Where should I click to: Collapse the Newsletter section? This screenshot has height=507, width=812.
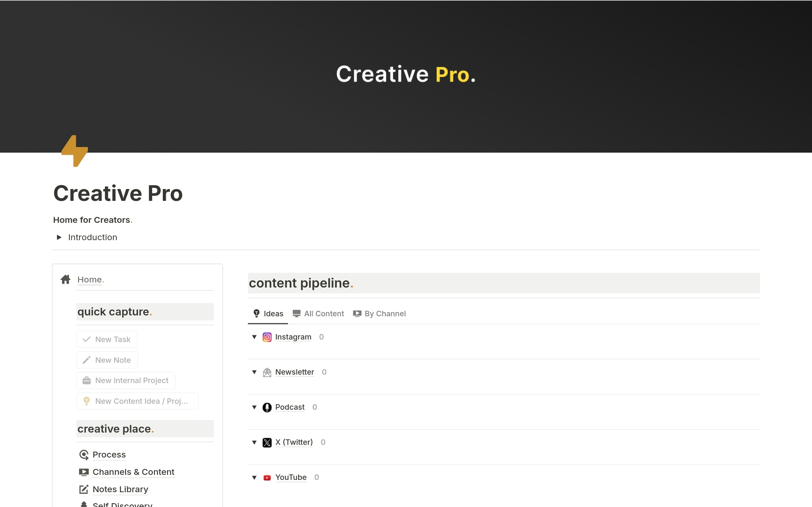(255, 372)
